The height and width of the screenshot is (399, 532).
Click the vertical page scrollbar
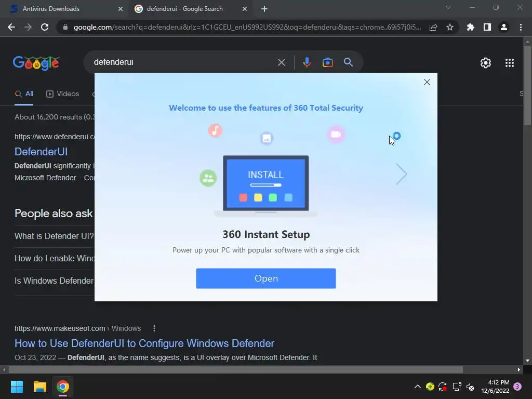(x=527, y=85)
